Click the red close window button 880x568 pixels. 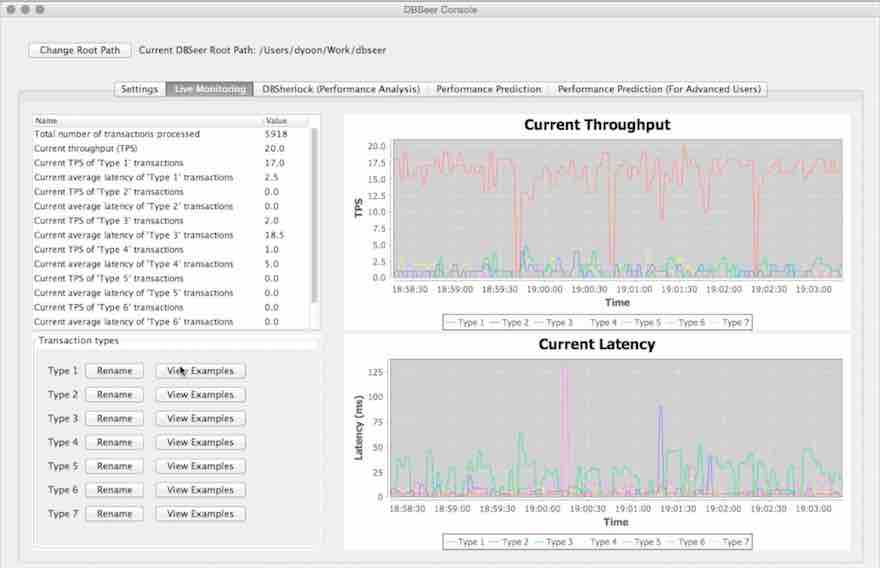[x=12, y=9]
